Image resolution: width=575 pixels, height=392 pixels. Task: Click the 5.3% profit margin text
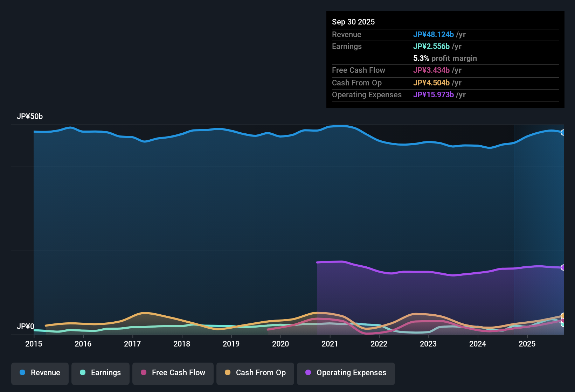pyautogui.click(x=445, y=58)
